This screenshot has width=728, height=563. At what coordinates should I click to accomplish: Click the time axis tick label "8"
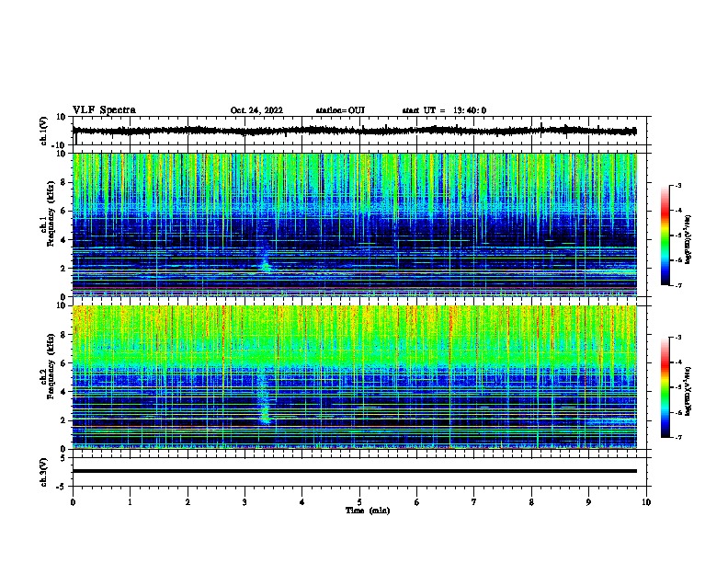point(531,502)
